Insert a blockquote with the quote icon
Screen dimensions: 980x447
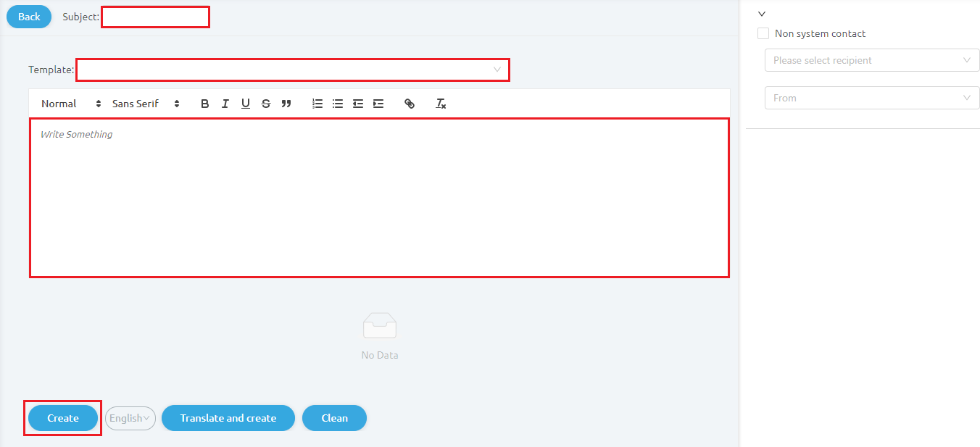coord(286,104)
